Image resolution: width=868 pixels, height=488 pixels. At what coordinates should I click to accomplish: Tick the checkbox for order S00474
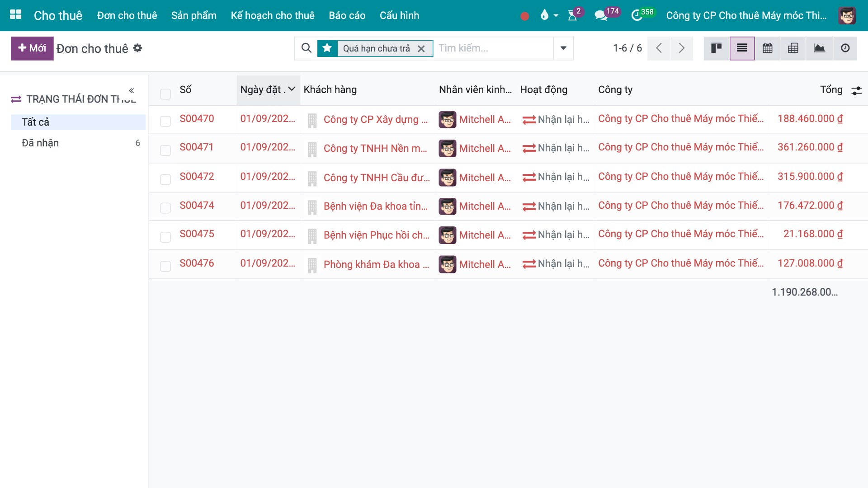[165, 208]
